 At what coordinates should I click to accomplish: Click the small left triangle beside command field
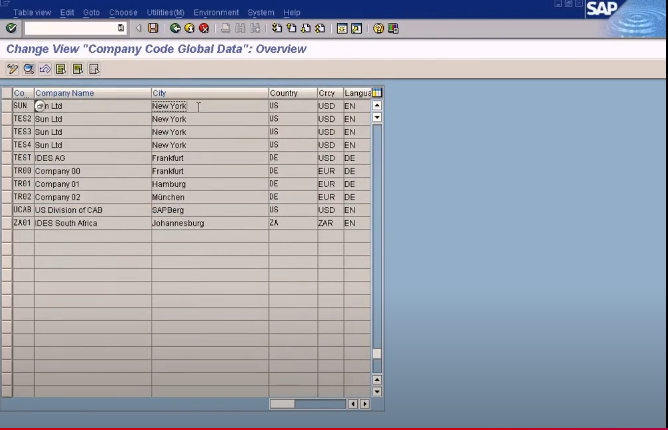coord(138,29)
